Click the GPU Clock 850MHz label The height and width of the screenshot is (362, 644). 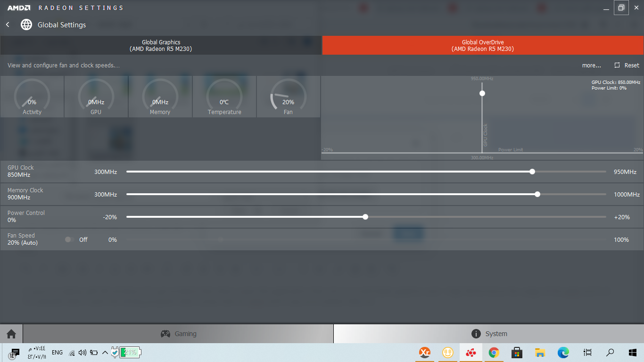(x=20, y=171)
